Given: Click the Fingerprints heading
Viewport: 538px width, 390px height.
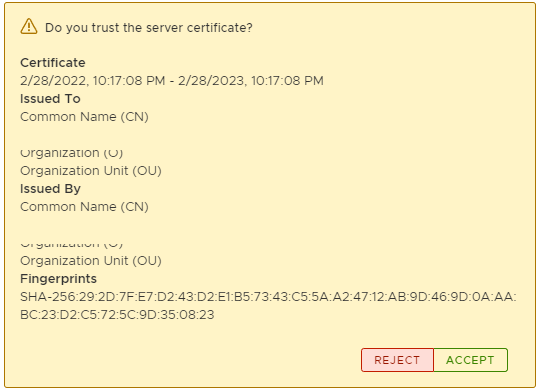Looking at the screenshot, I should tap(59, 279).
